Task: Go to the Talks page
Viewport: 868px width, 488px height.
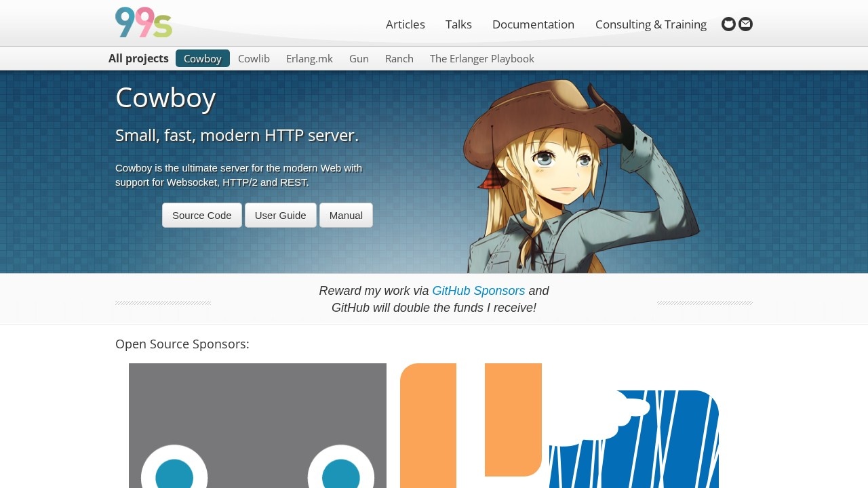Action: tap(458, 24)
